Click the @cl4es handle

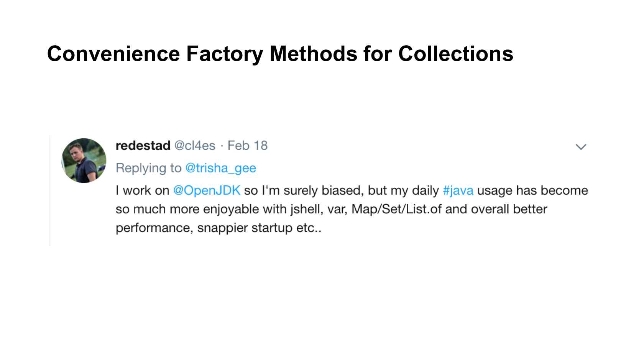tap(196, 146)
